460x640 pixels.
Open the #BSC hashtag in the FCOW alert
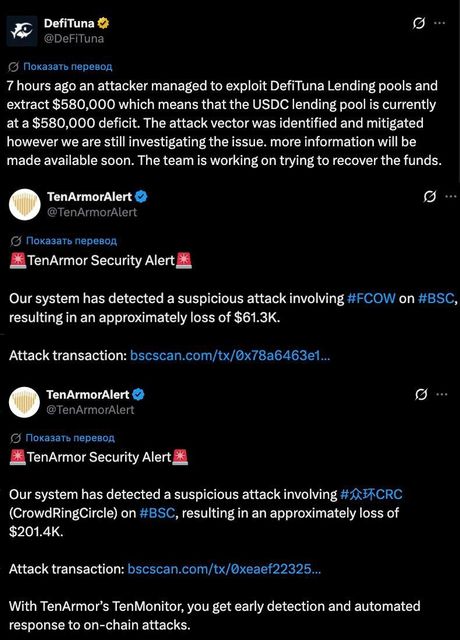[x=436, y=298]
